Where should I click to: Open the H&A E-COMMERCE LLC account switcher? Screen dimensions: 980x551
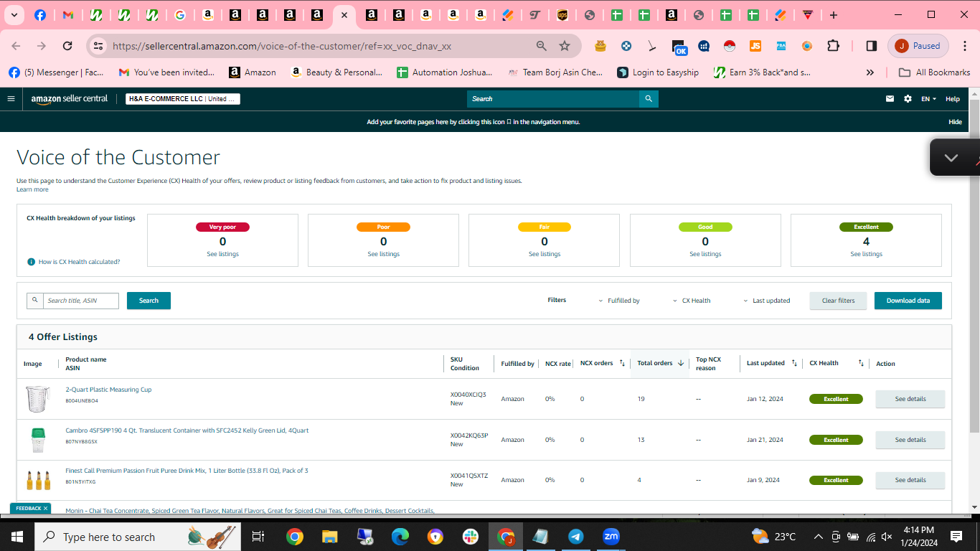point(183,99)
